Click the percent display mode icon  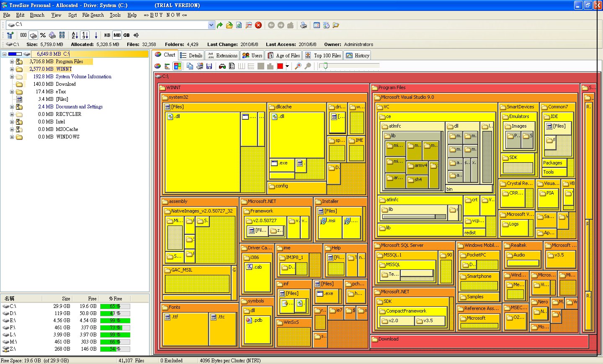coord(43,35)
